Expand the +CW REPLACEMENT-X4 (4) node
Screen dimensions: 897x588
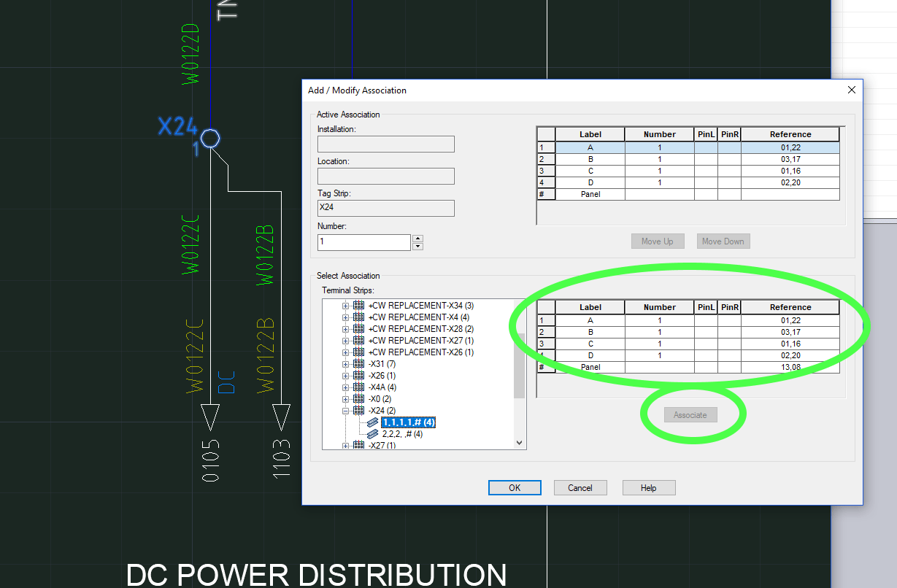click(346, 317)
